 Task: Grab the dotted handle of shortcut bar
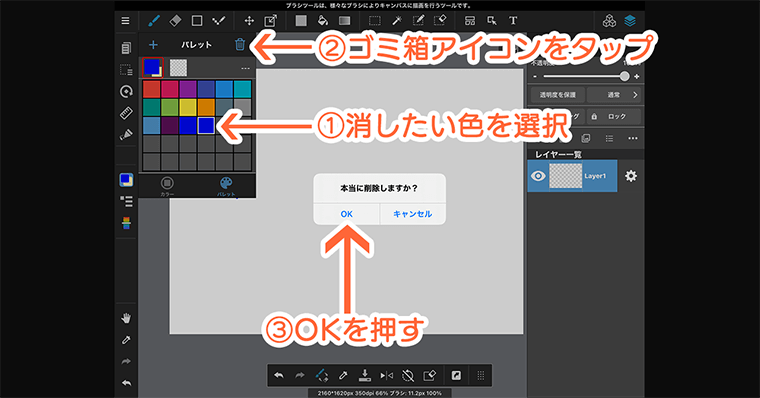coord(480,375)
